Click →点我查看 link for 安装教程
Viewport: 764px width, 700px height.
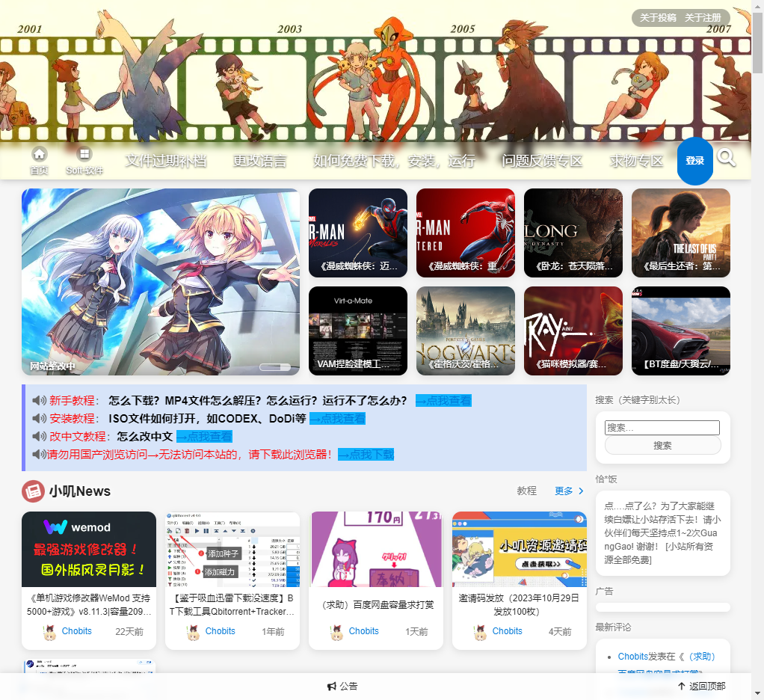[x=338, y=419]
